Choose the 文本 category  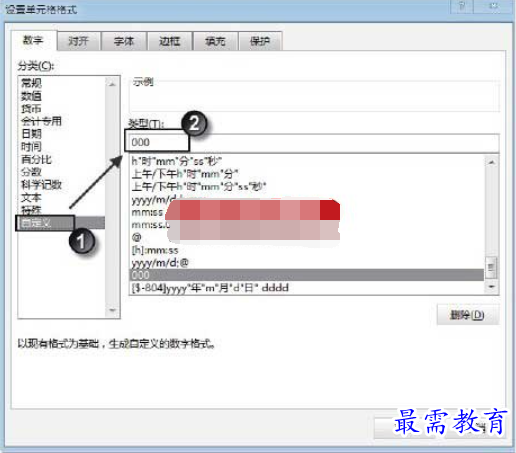click(x=31, y=197)
